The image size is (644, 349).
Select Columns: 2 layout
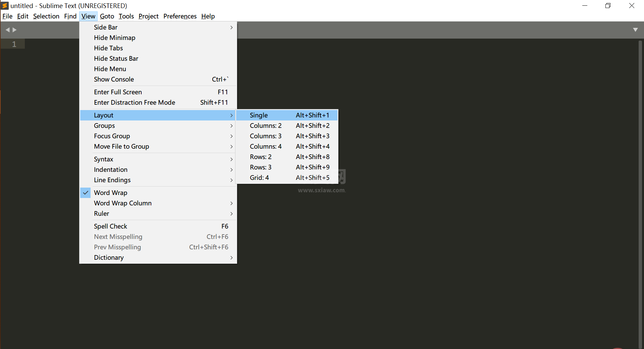coord(287,126)
